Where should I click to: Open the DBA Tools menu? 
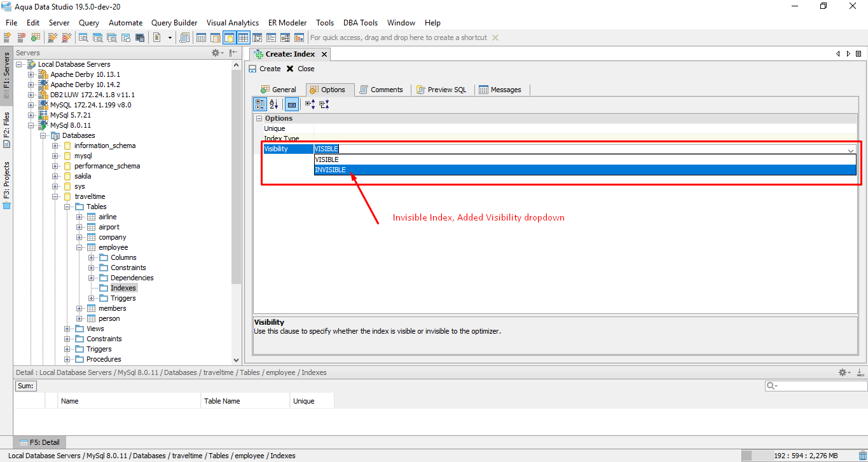point(361,22)
